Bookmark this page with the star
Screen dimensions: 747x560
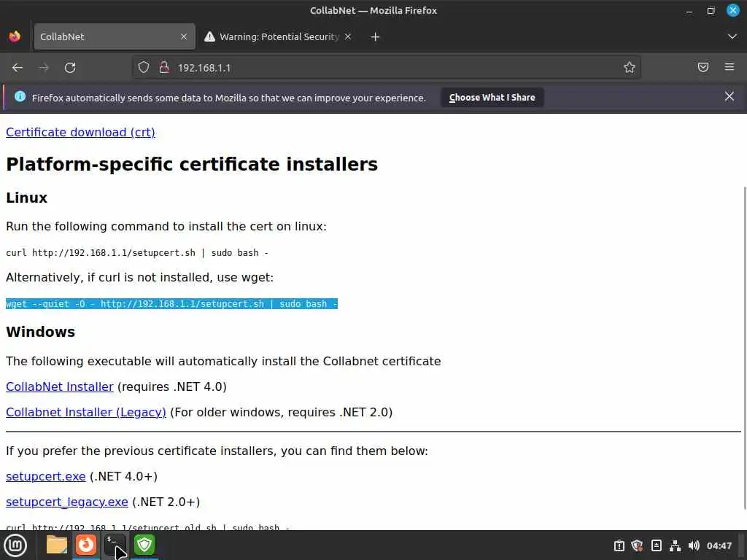pyautogui.click(x=630, y=67)
